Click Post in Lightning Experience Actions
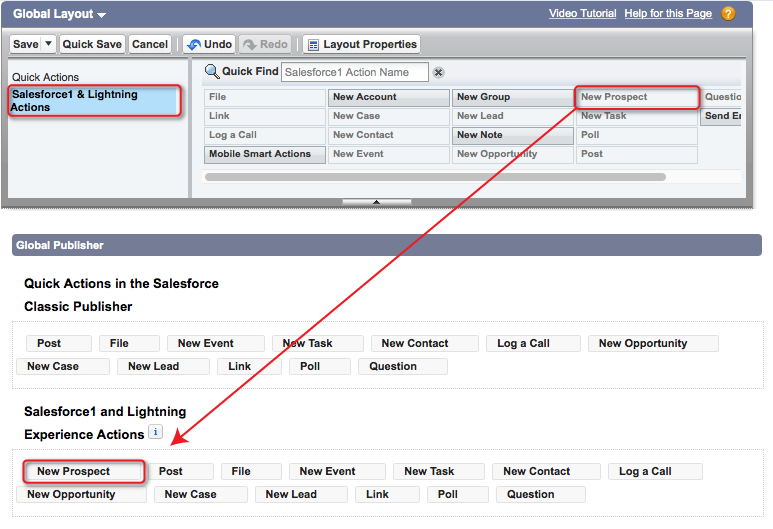 tap(180, 471)
